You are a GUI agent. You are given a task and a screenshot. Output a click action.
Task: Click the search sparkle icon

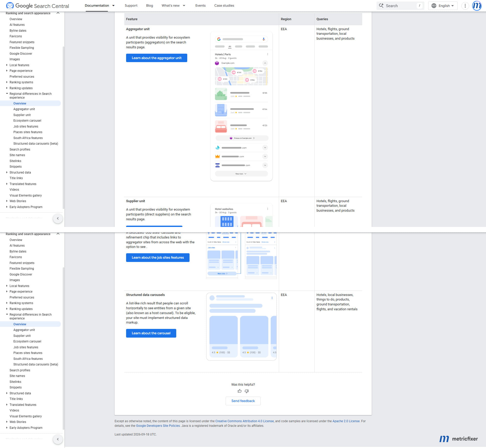381,6
